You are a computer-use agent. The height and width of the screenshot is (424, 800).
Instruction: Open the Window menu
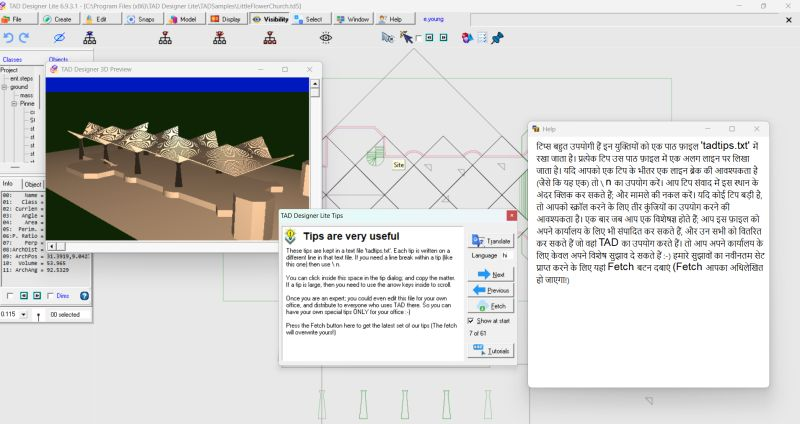[x=354, y=19]
